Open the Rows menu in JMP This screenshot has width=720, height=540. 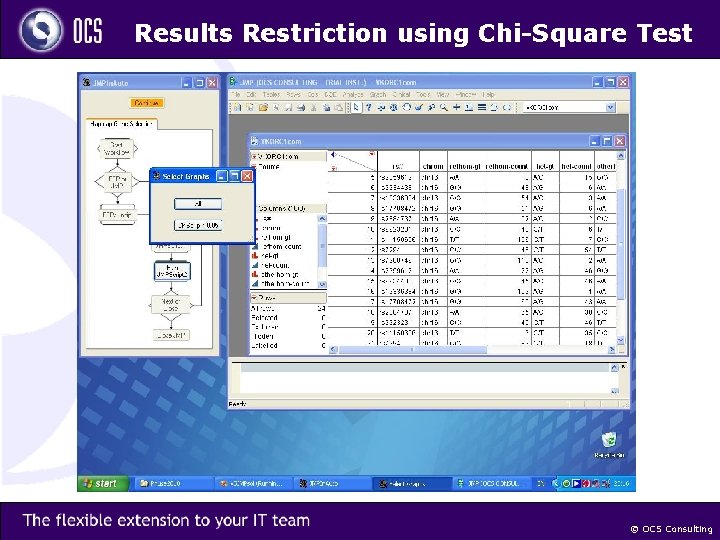tap(293, 94)
